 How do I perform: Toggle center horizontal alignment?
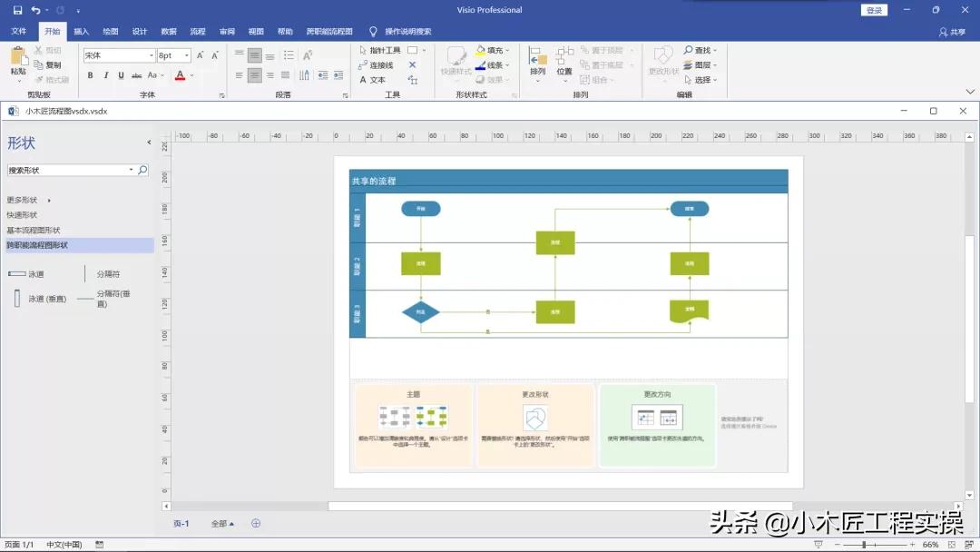tap(254, 75)
